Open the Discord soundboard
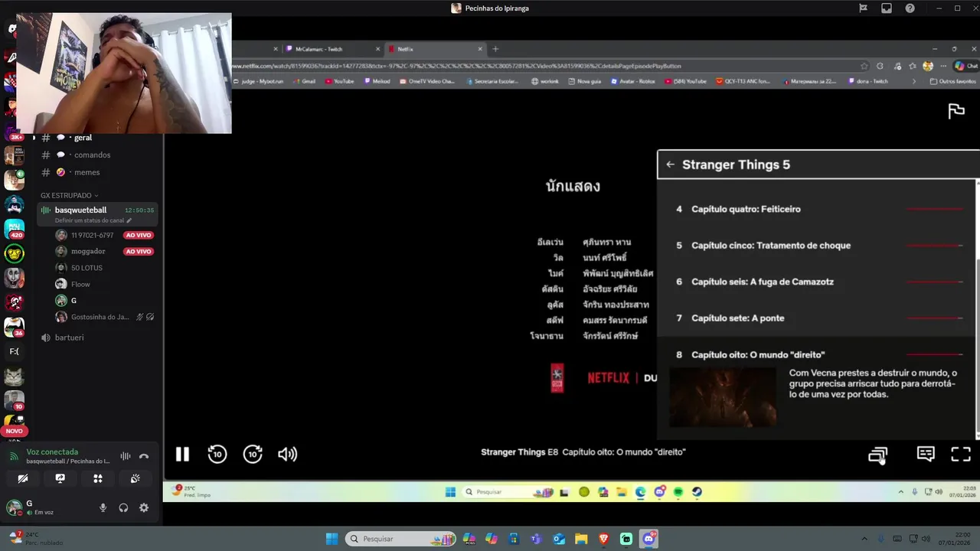The image size is (980, 551). (x=135, y=478)
